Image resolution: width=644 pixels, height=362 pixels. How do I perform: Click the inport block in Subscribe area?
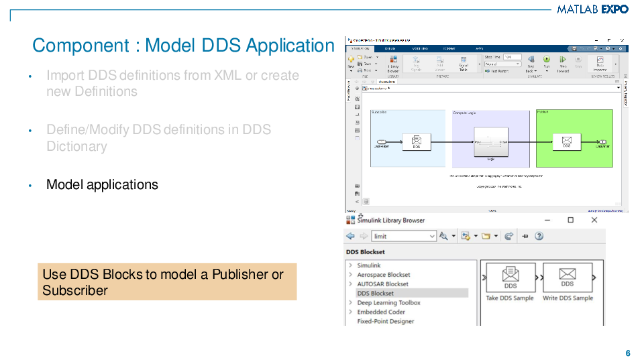coord(382,142)
